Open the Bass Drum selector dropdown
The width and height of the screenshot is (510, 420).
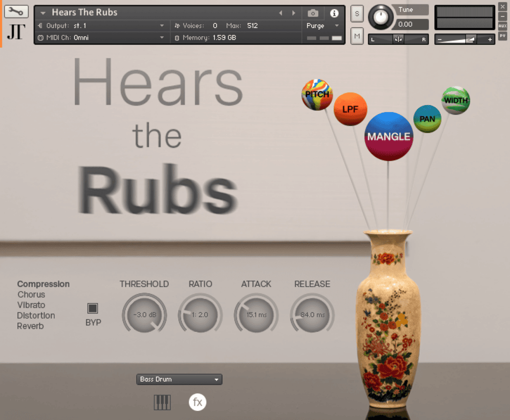point(179,379)
